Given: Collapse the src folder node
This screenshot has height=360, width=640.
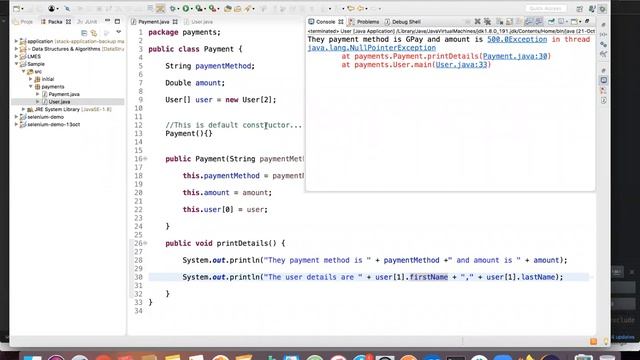Looking at the screenshot, I should coord(24,71).
